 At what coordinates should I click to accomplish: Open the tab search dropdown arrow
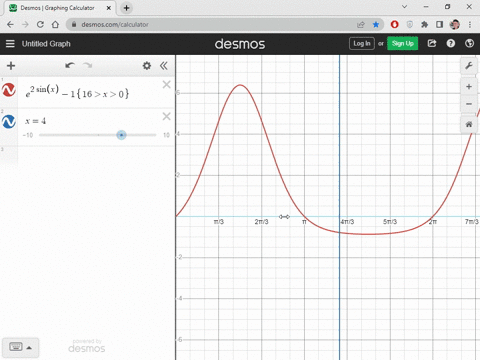[404, 7]
